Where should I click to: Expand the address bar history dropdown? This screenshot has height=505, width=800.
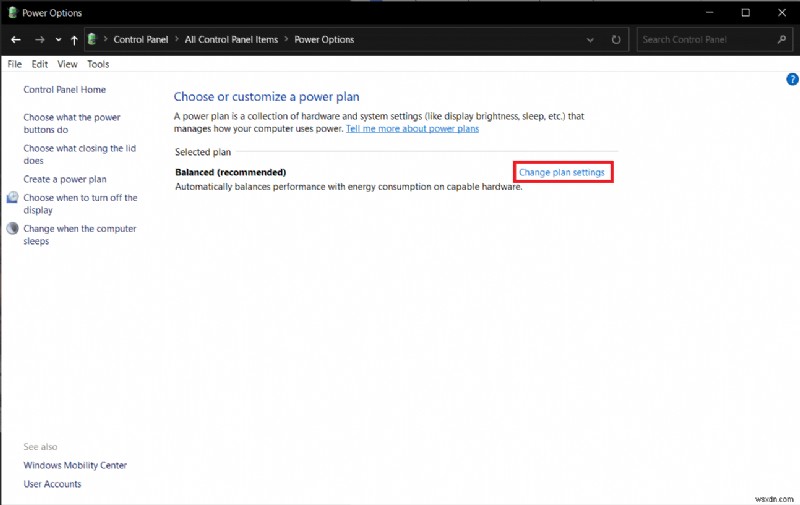click(x=590, y=40)
